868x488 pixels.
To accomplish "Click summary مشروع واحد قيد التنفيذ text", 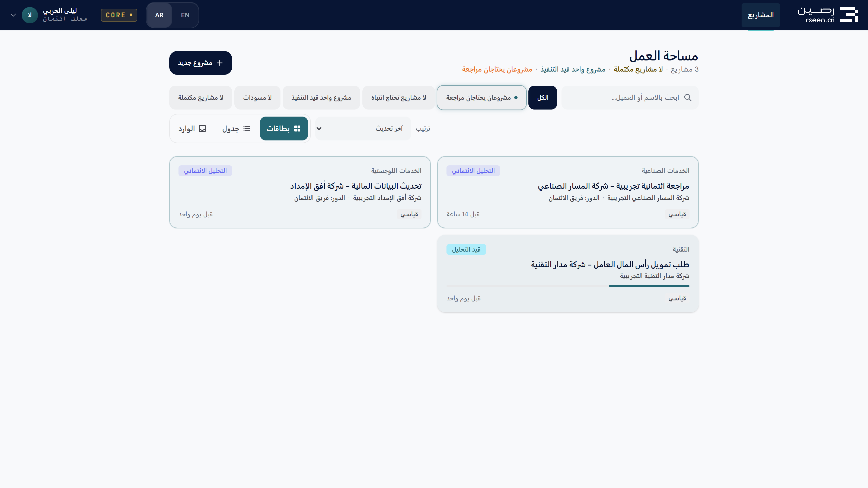I will (x=573, y=69).
